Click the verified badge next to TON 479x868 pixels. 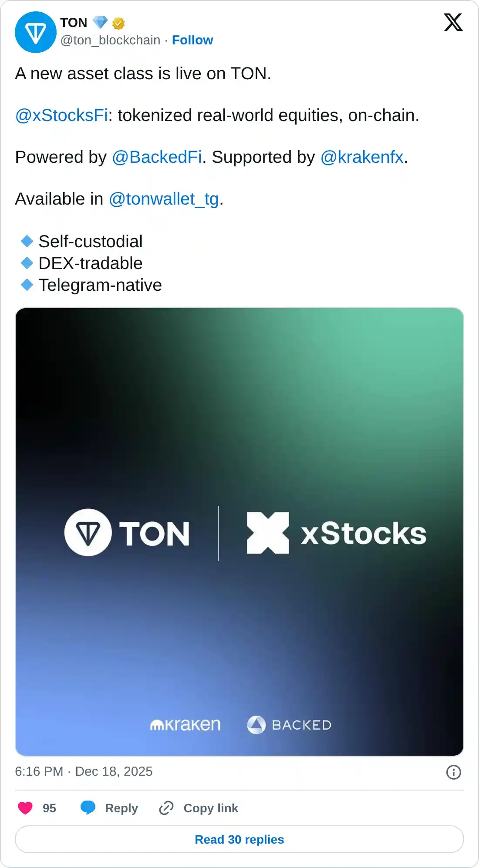click(118, 23)
